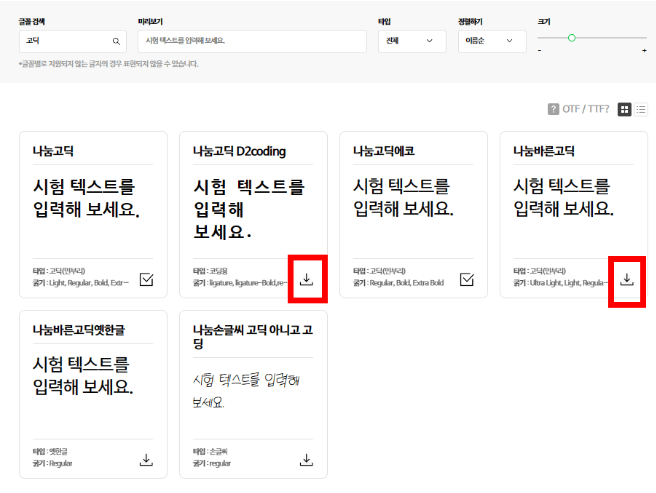Open the 나눔고딕 font title

pos(53,151)
